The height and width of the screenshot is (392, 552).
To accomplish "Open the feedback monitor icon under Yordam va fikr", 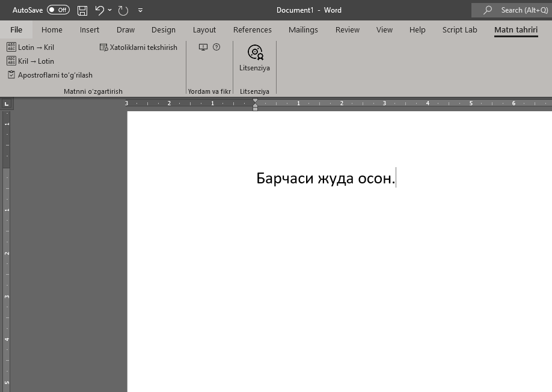I will pyautogui.click(x=203, y=46).
